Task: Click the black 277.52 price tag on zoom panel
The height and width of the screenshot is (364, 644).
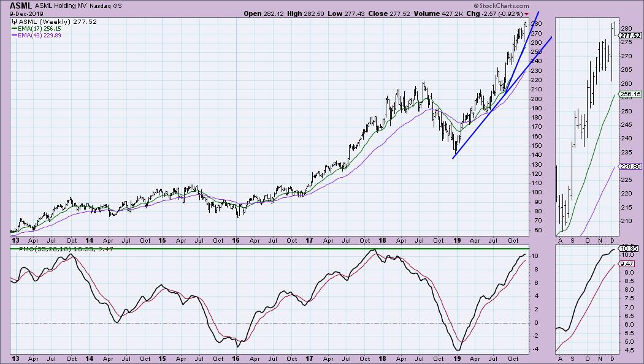Action: click(631, 36)
